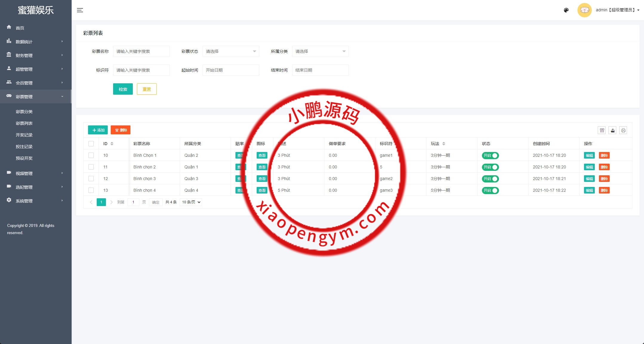Change the 10 条/页 page size selector

pyautogui.click(x=191, y=202)
